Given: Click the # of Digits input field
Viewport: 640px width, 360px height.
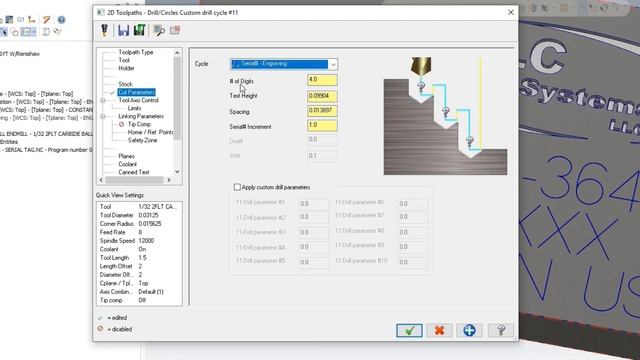Looking at the screenshot, I should click(x=322, y=80).
